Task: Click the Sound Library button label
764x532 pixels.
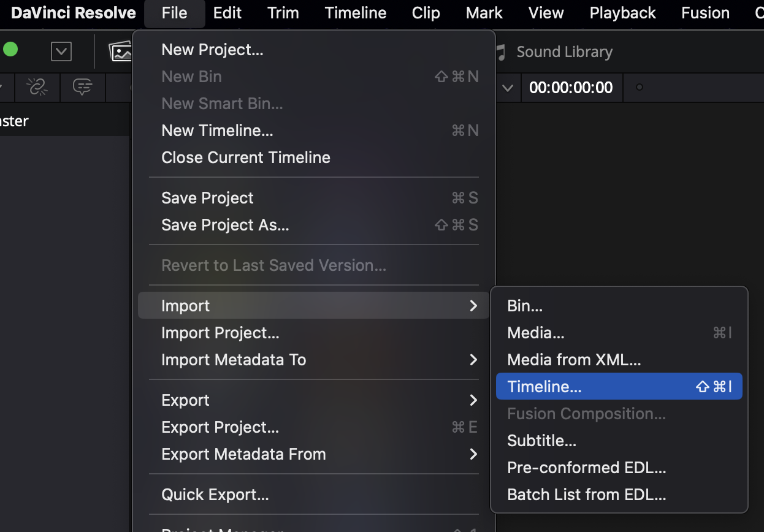Action: tap(564, 52)
